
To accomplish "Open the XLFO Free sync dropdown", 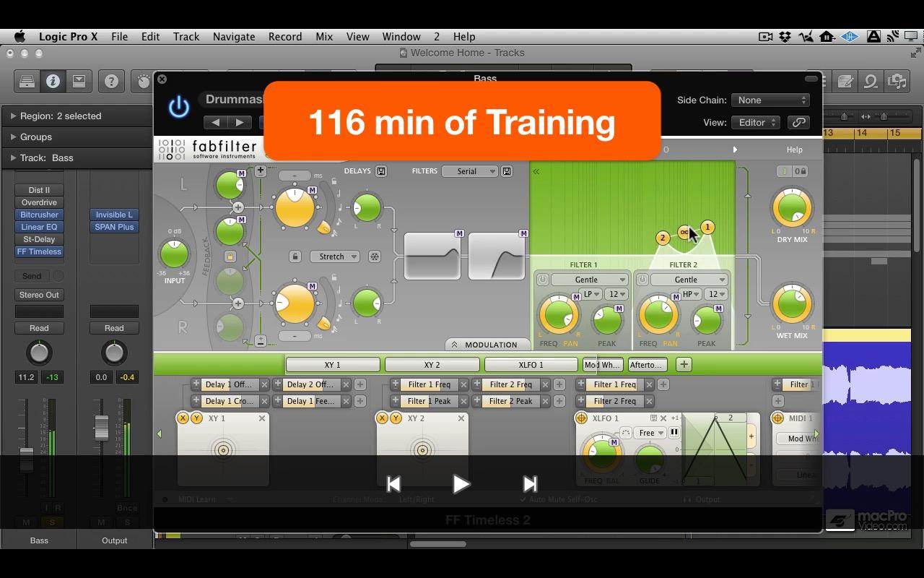I will pyautogui.click(x=651, y=433).
